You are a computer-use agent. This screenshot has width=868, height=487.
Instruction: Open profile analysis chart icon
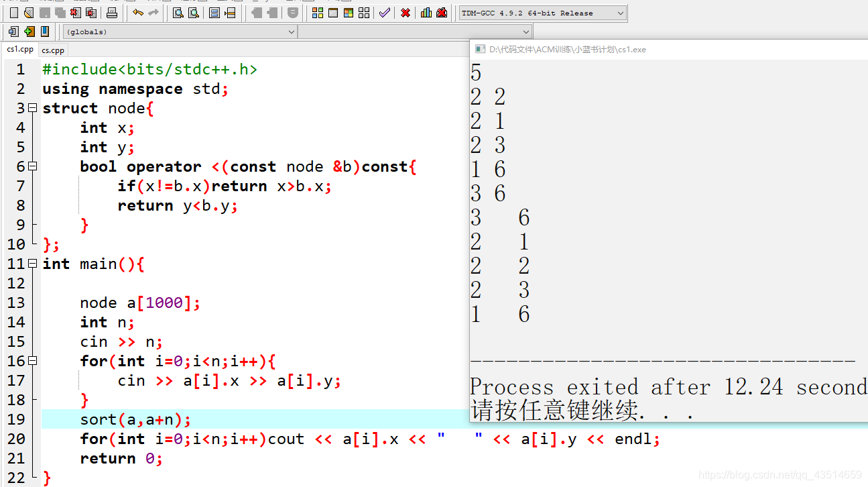pos(426,13)
